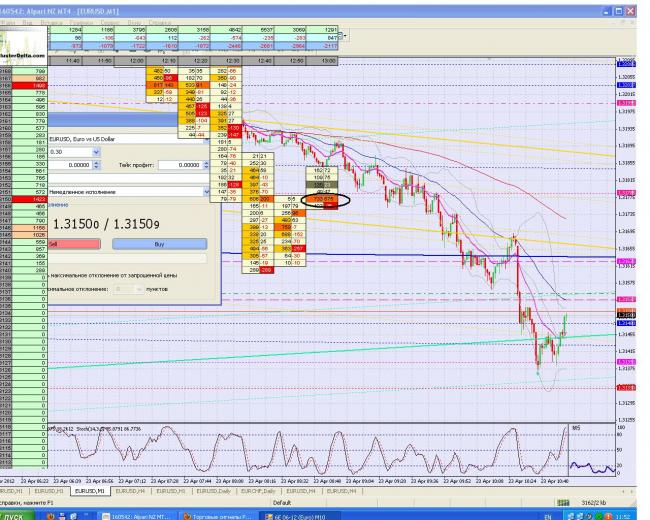Click the M5 label in indicator window
Viewport: 650px width, 520px height.
(576, 428)
